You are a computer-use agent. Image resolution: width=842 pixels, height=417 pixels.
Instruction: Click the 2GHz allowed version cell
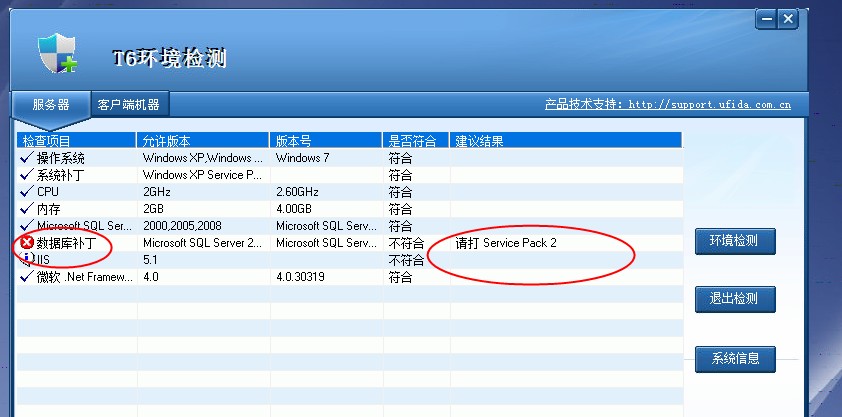click(157, 192)
